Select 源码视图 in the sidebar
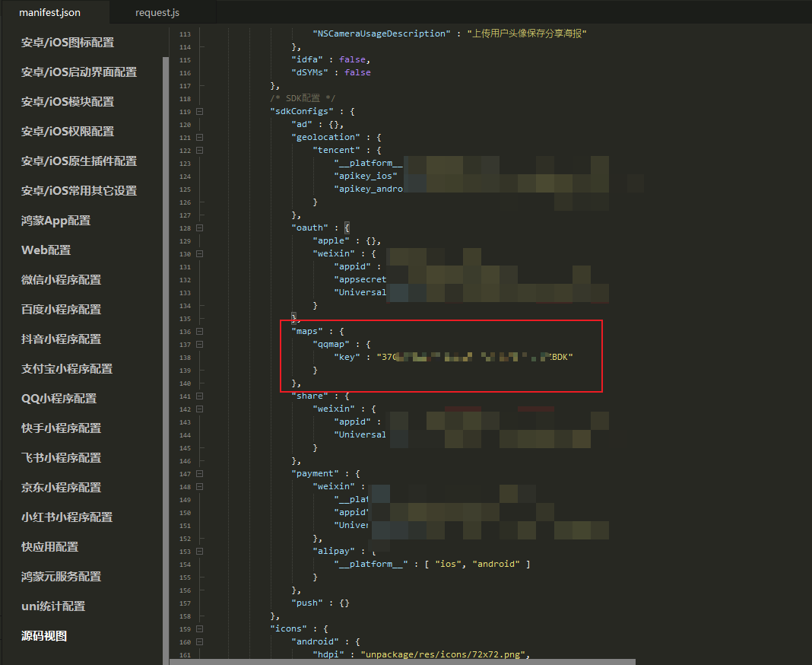Screen dimensions: 812x665 (44, 636)
